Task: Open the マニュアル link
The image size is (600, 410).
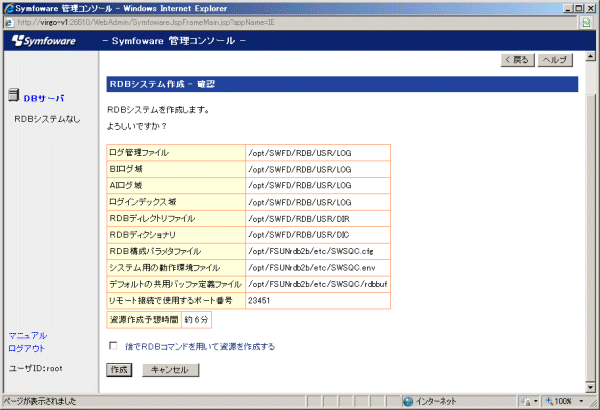Action: pos(27,336)
